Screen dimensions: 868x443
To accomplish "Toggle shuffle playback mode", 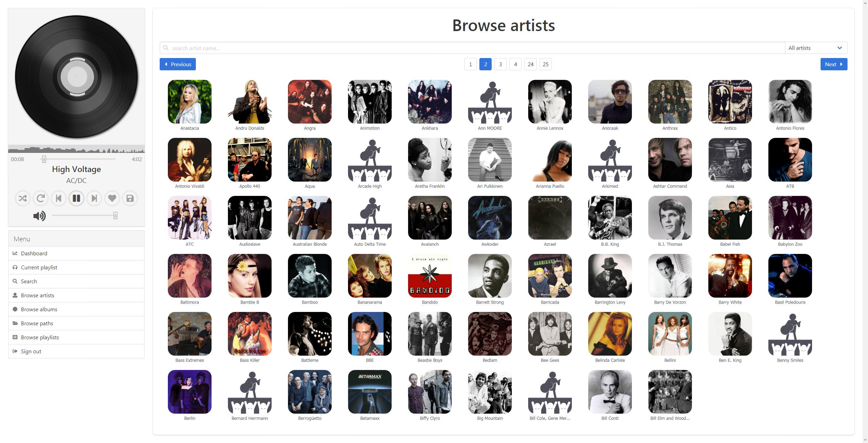I will [x=23, y=198].
